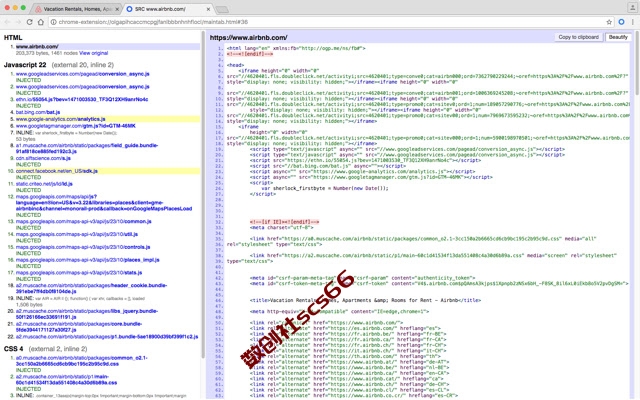This screenshot has height=400, width=640.
Task: Open the ethn.io 55054.js script link
Action: (82, 100)
